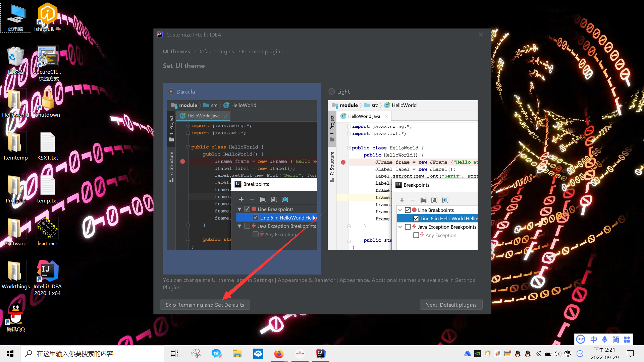Viewport: 644px width, 362px height.
Task: Open Ishitou assistant desktop icon
Action: pyautogui.click(x=47, y=13)
